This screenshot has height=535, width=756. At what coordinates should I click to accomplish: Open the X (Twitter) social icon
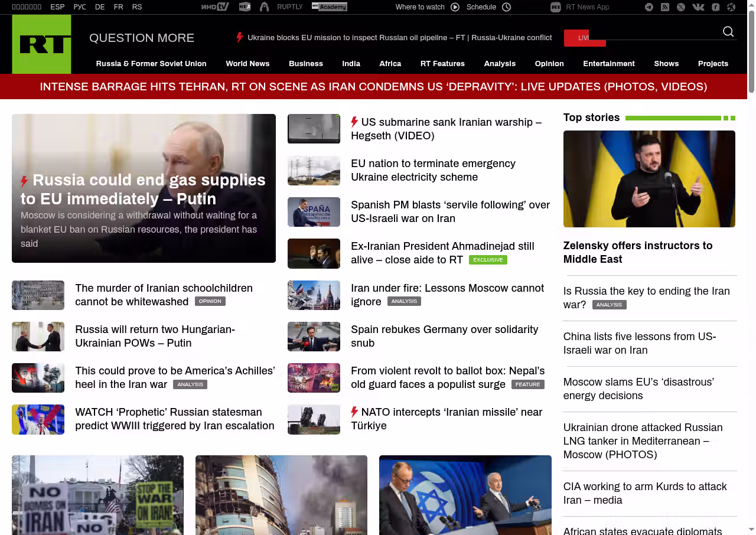point(681,7)
